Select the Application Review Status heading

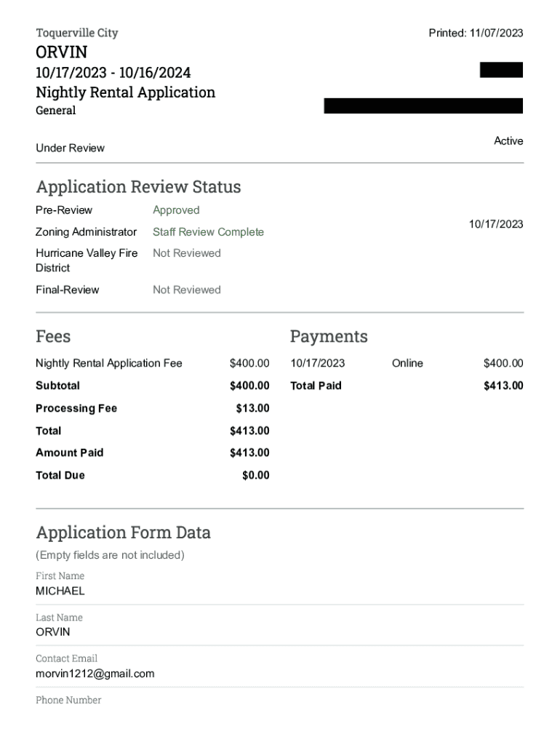click(138, 187)
